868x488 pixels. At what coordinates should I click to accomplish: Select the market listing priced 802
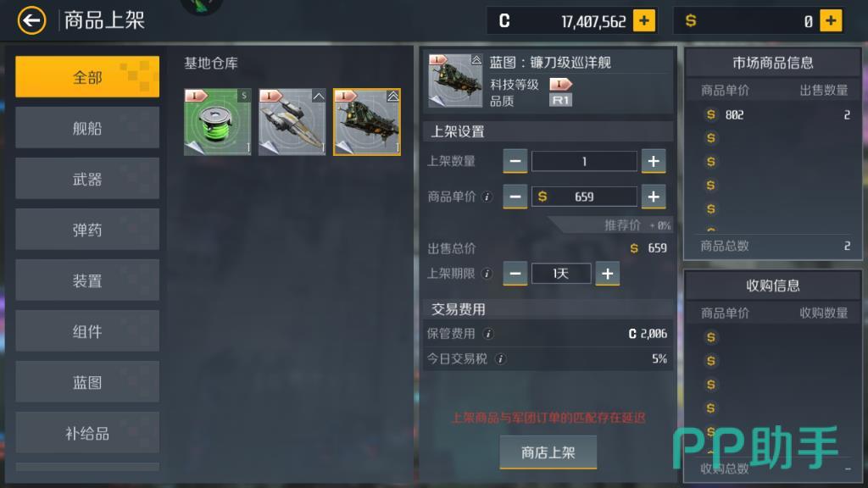pos(773,115)
